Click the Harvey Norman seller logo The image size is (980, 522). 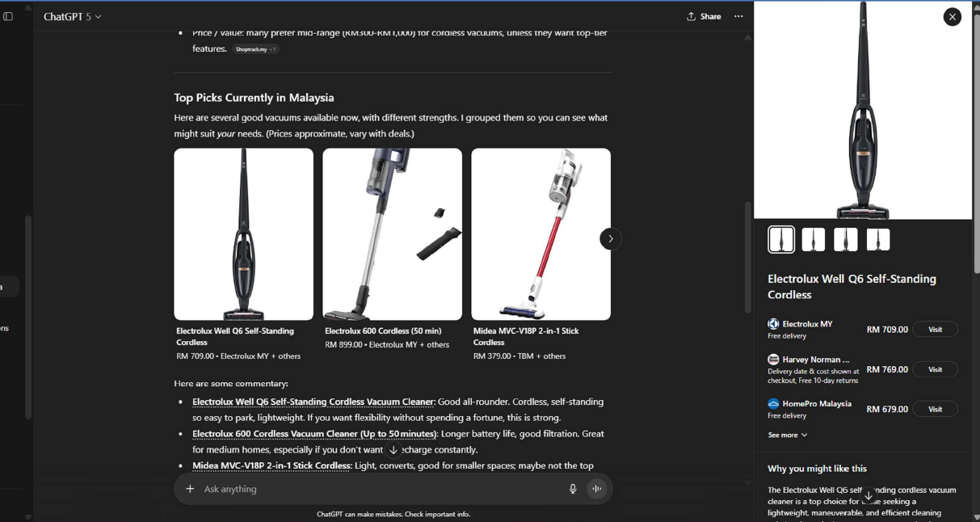click(x=773, y=360)
